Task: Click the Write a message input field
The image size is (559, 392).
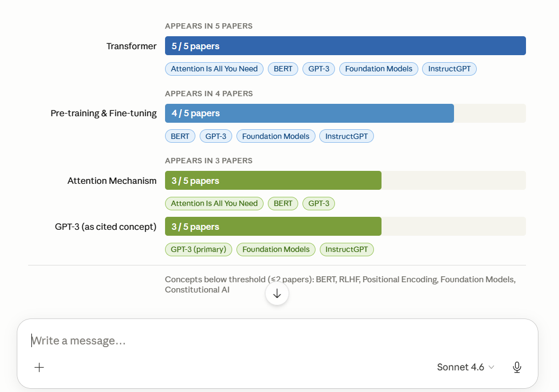Action: point(278,341)
